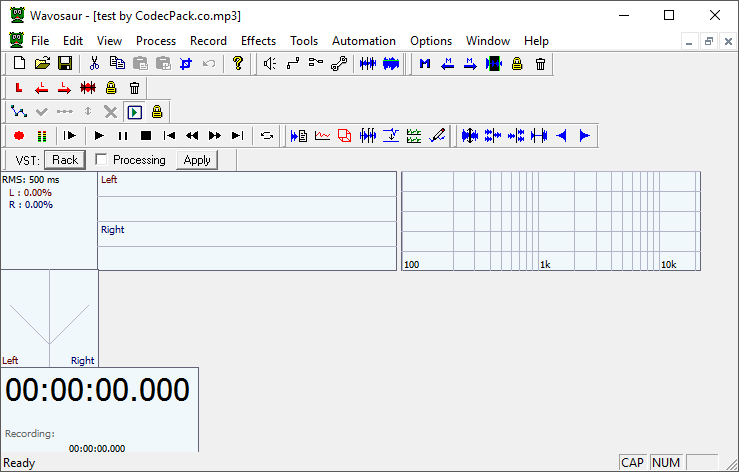Fast forward with the double right arrows
Viewport: 739px width, 472px height.
point(215,136)
